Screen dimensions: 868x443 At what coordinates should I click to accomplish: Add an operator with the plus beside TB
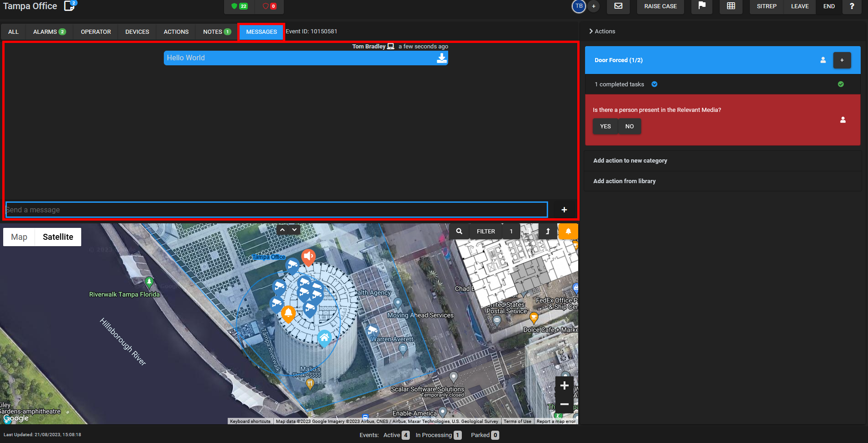[x=594, y=6]
